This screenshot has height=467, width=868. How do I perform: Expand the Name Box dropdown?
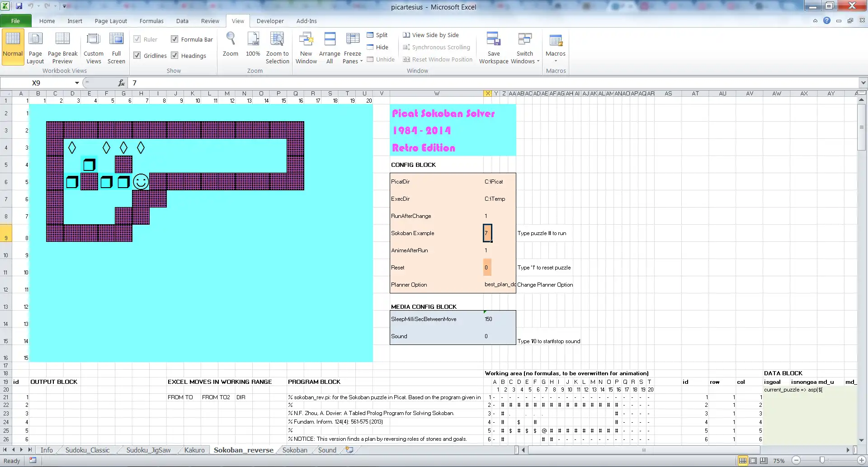pyautogui.click(x=77, y=83)
